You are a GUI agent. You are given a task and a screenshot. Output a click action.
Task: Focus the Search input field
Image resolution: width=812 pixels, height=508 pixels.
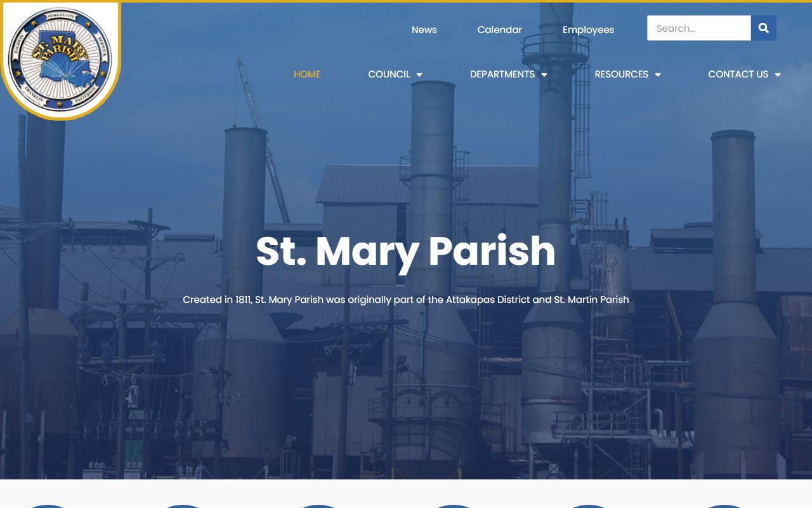click(699, 28)
